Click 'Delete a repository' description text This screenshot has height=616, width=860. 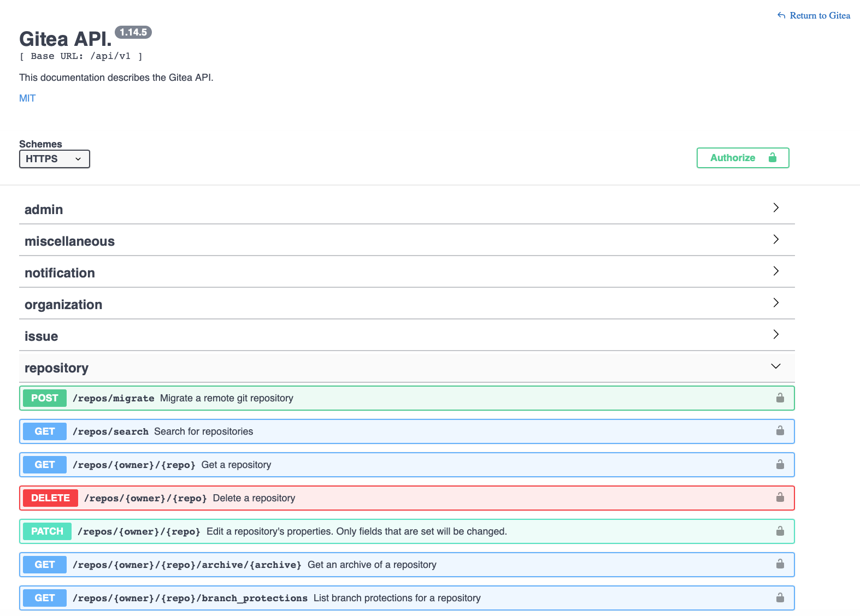[x=254, y=498]
